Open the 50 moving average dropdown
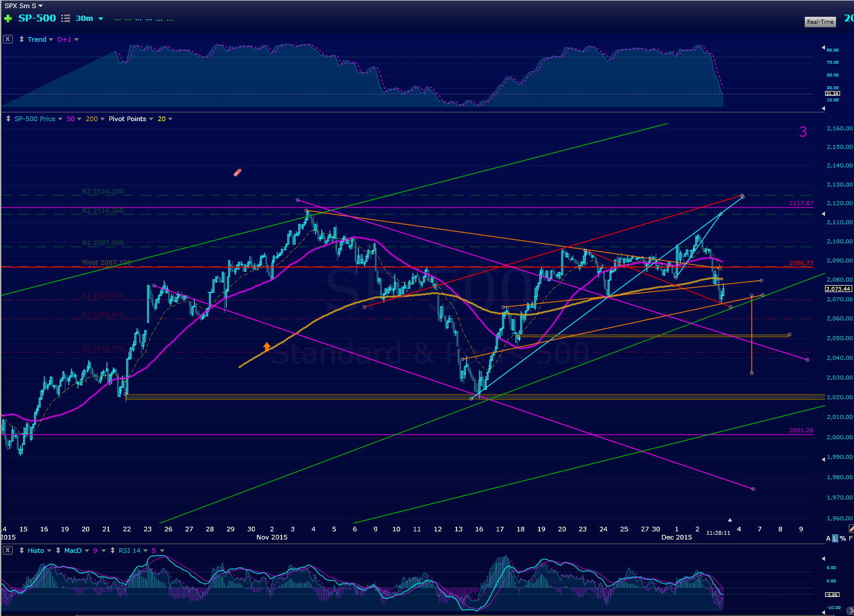Screen dimensions: 854x616 (79, 119)
